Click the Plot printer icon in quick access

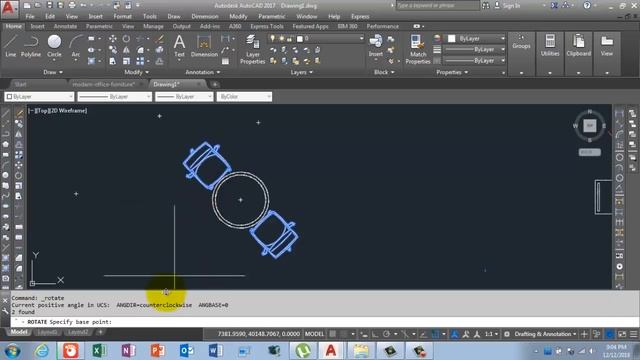click(72, 5)
